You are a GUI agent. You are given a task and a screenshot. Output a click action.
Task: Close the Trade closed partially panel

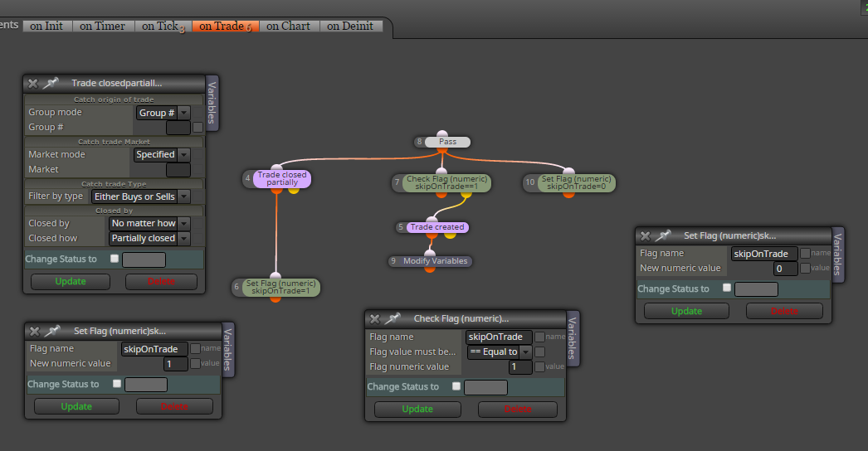tap(33, 84)
